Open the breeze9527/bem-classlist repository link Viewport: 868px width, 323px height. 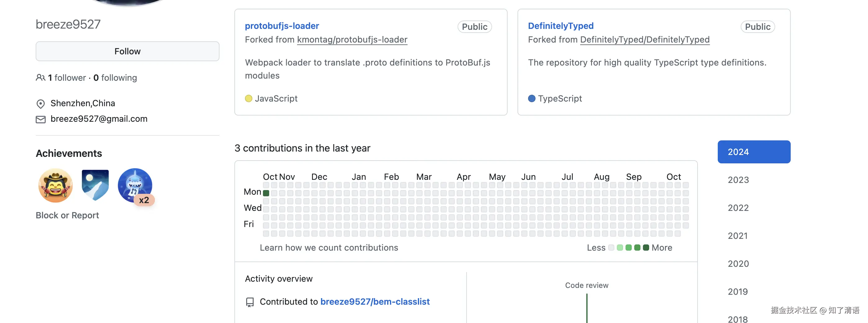pos(375,302)
